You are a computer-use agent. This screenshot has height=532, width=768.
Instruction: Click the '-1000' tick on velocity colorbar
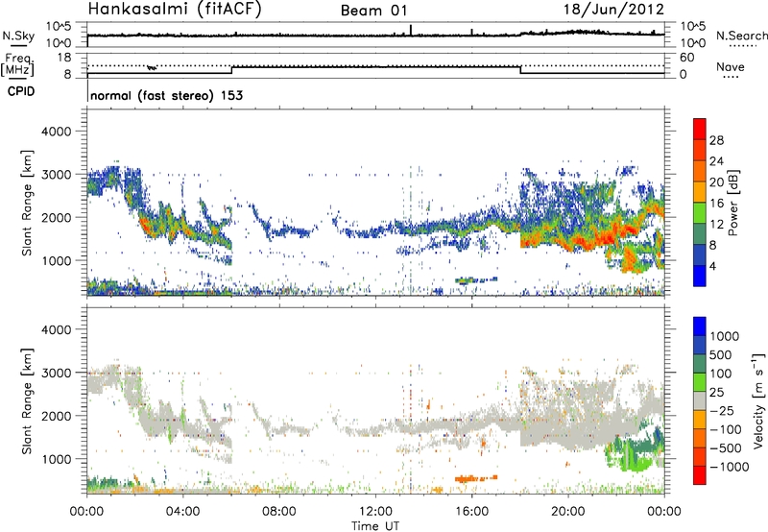tap(730, 467)
